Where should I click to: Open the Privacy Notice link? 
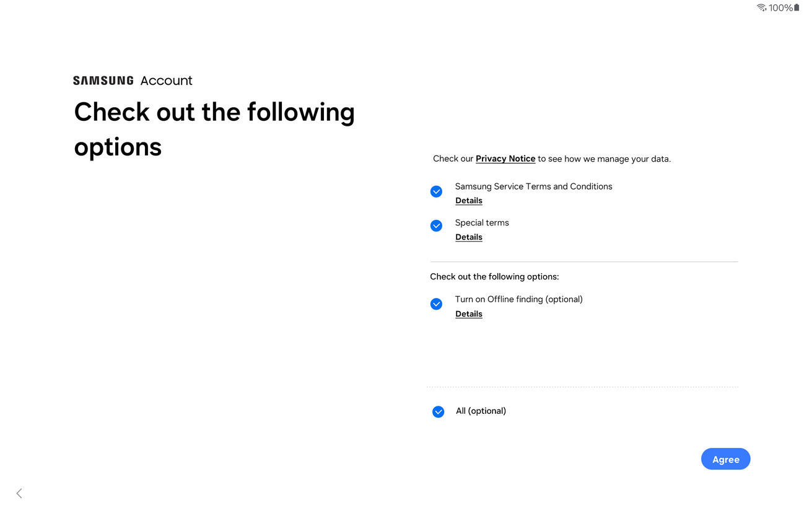pos(505,159)
